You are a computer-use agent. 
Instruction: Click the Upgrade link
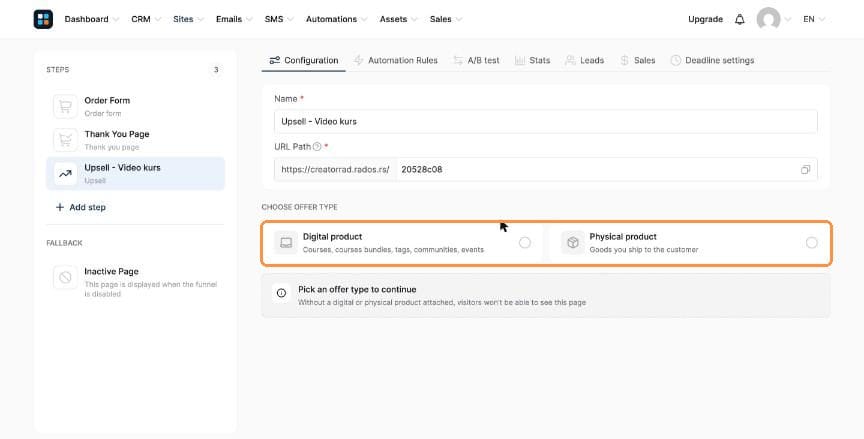click(x=705, y=19)
